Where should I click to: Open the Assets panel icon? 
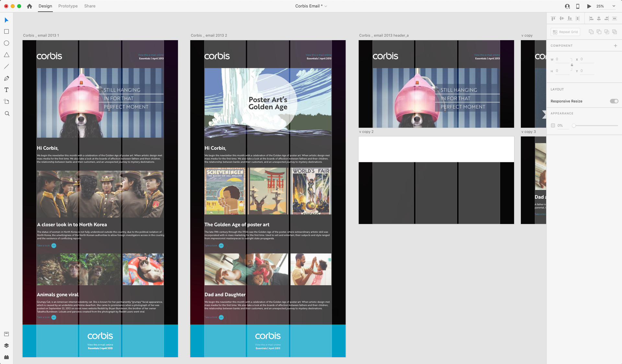coord(6,334)
